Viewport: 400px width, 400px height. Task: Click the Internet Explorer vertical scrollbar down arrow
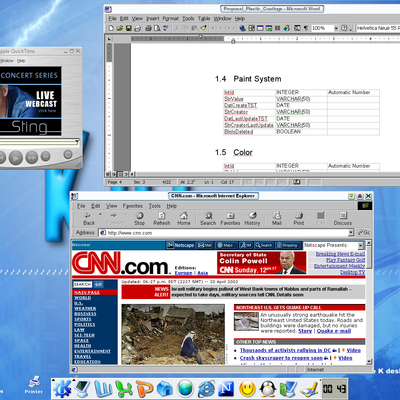(x=369, y=361)
